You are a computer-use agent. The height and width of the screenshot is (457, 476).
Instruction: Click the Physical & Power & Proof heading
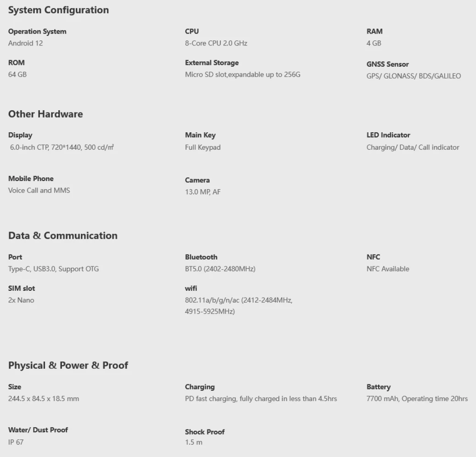point(68,365)
